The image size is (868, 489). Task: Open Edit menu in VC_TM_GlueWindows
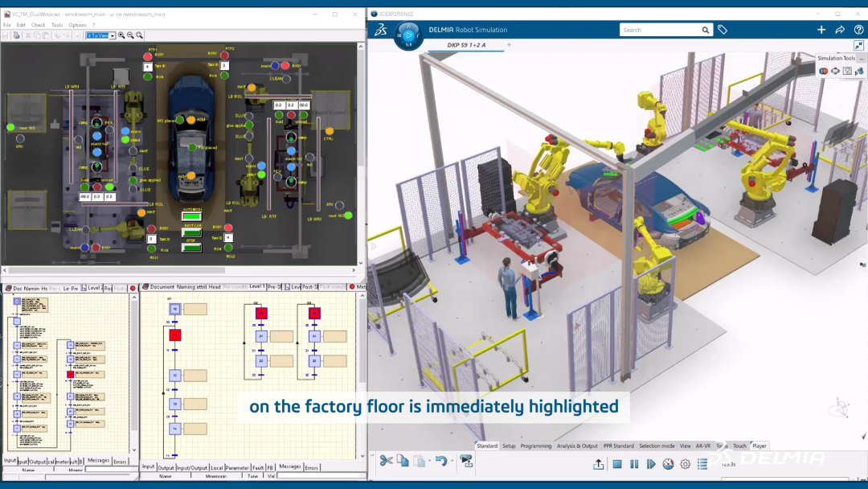click(x=21, y=25)
